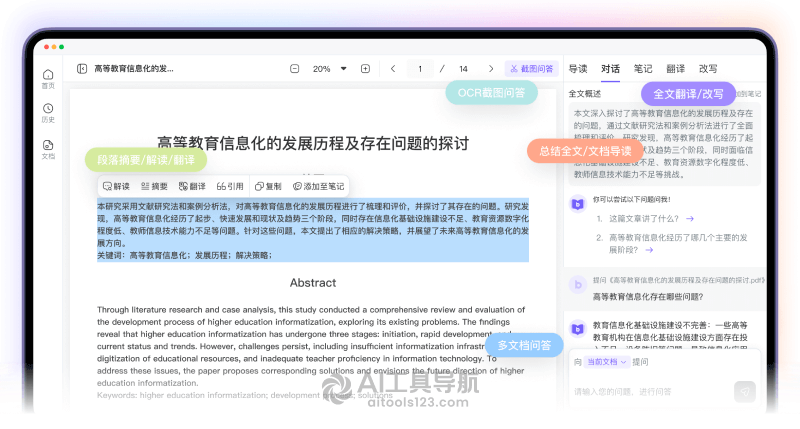Click 摘要 in the selection toolbar
800x429 pixels.
pyautogui.click(x=154, y=186)
